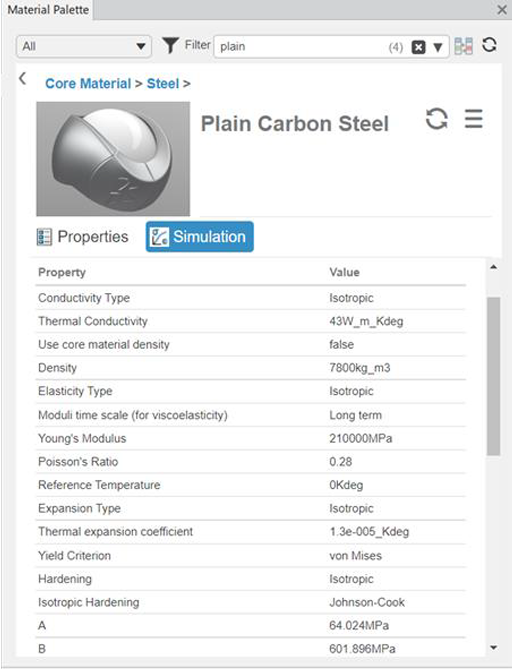Click the back chevron arrow
The width and height of the screenshot is (512, 669).
click(23, 79)
